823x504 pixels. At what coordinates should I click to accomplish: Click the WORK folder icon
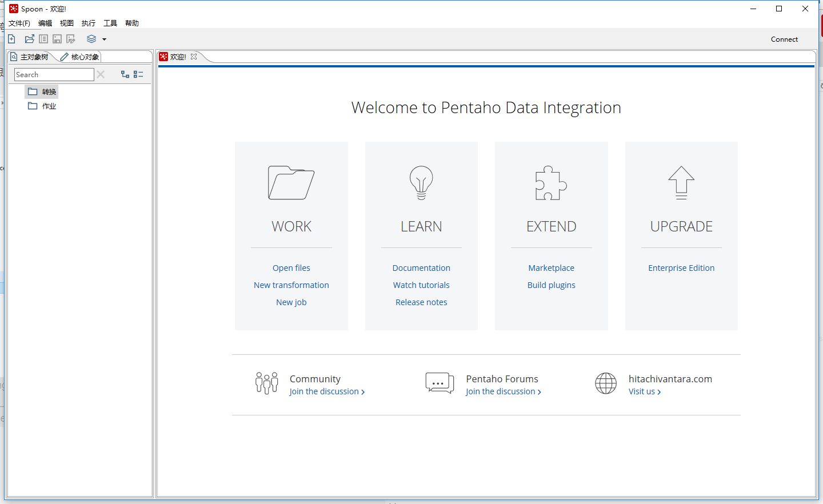tap(291, 183)
